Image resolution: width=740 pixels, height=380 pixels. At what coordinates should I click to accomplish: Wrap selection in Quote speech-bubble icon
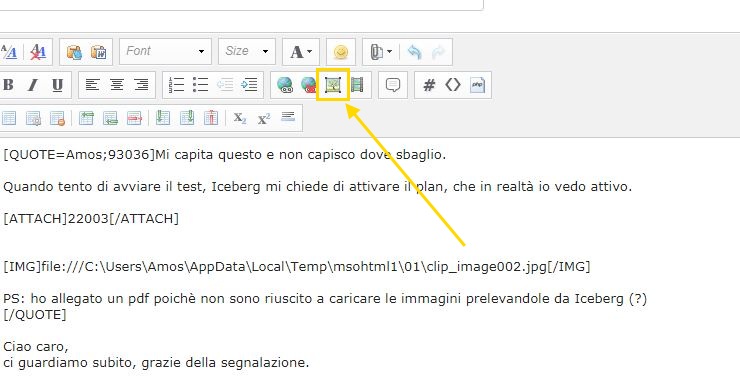[393, 85]
